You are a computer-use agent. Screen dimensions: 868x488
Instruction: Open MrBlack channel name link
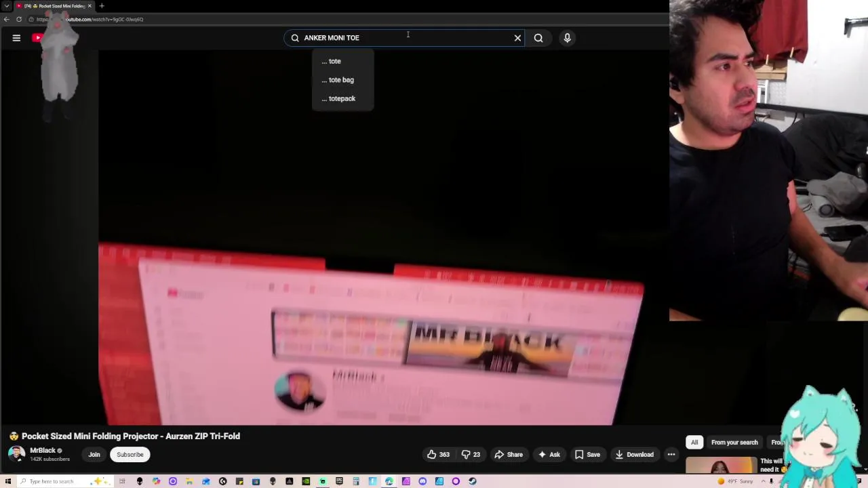(x=42, y=451)
